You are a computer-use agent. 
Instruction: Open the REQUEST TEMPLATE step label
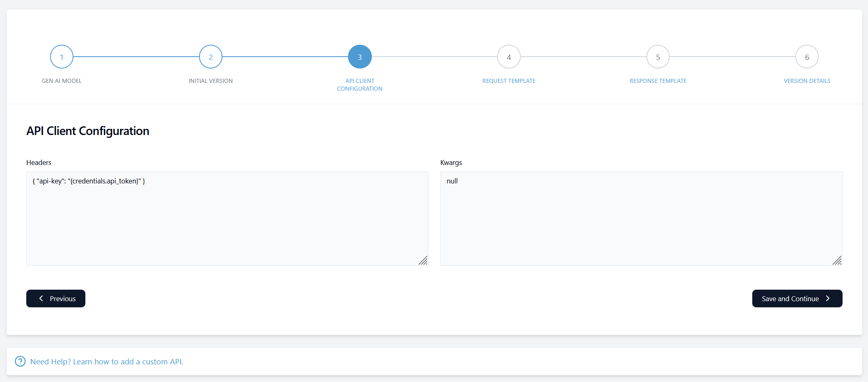(x=508, y=80)
